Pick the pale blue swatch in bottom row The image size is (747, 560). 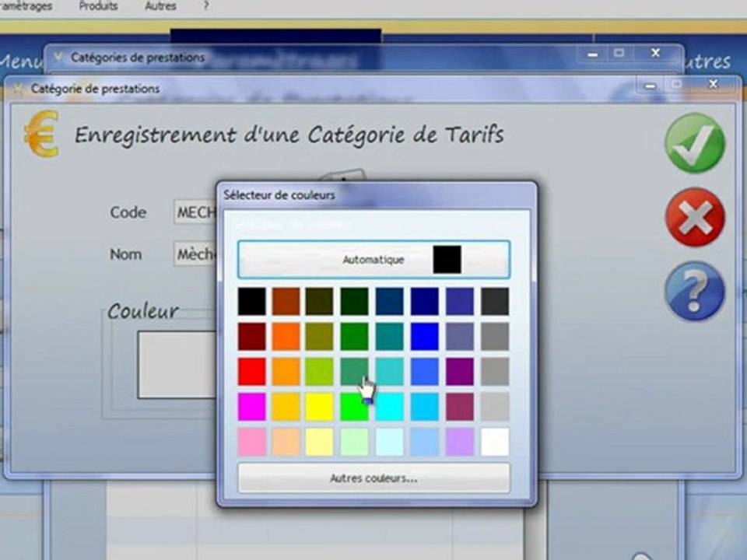point(425,442)
